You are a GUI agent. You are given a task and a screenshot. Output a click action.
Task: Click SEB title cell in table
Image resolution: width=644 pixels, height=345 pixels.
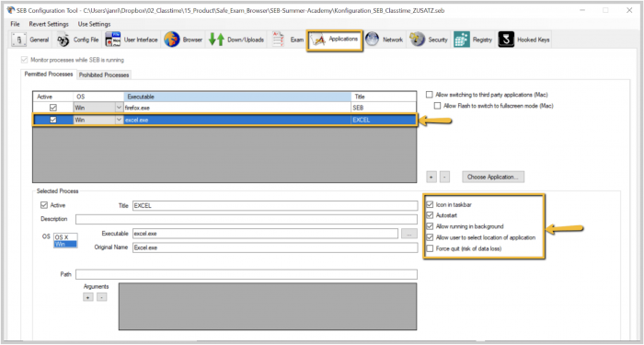[384, 108]
